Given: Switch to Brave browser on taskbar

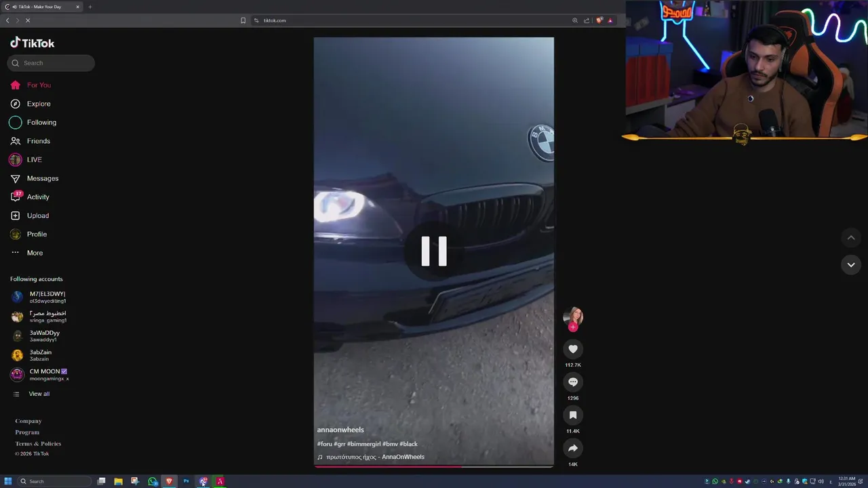Looking at the screenshot, I should [169, 481].
